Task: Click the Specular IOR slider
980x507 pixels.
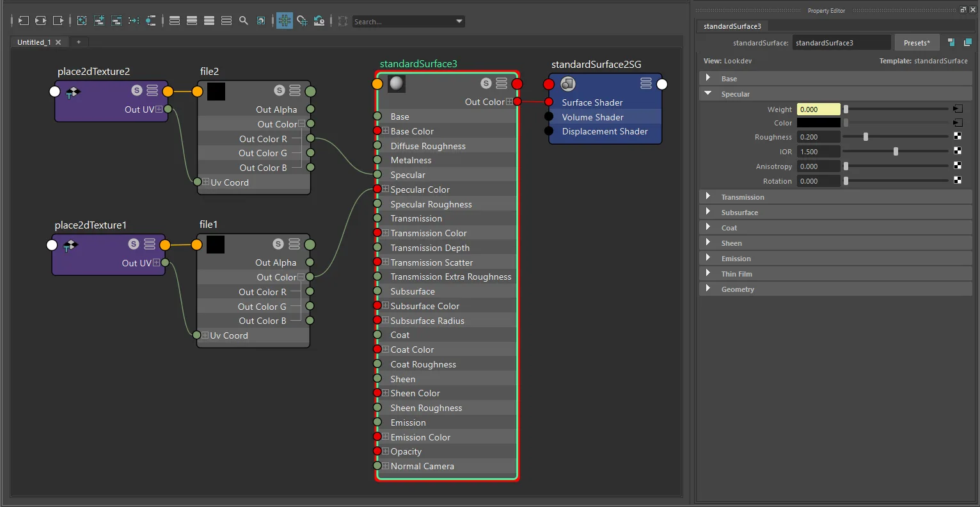Action: (x=896, y=151)
